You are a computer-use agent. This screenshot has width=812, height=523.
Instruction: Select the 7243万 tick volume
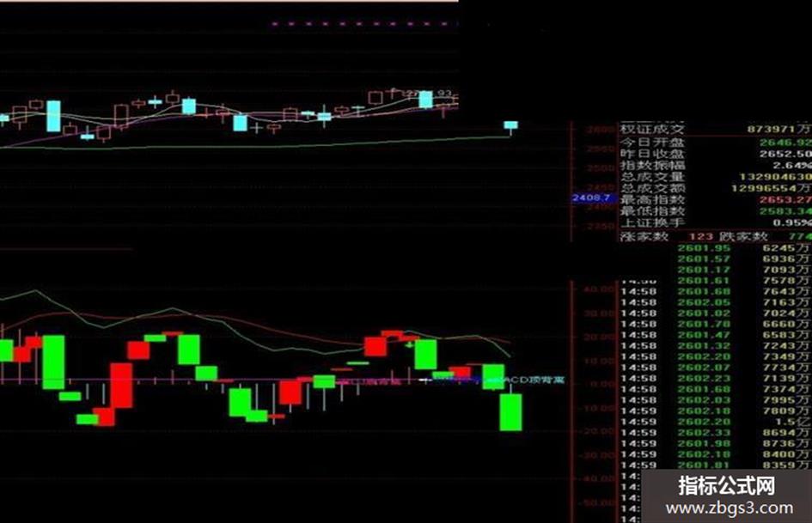785,346
